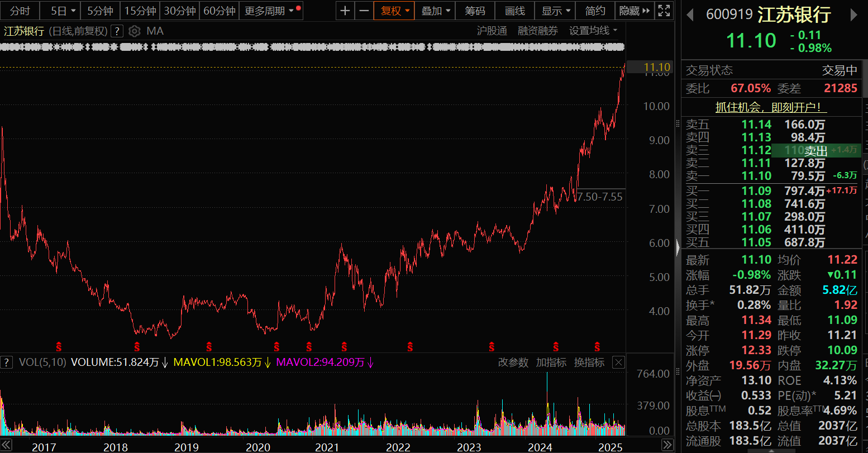868x453 pixels.
Task: Switch to the 分时 intraday tab
Action: pyautogui.click(x=20, y=11)
